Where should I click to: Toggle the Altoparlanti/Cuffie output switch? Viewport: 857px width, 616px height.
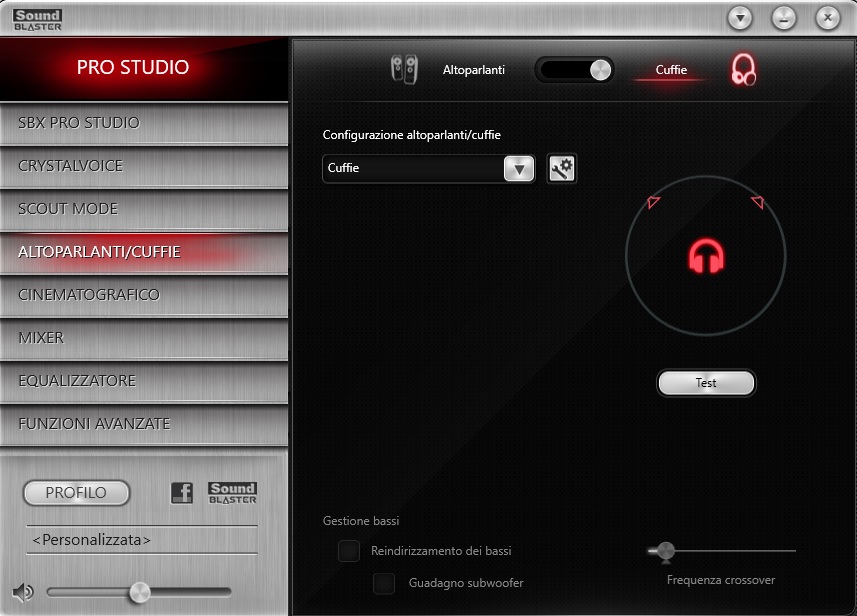[574, 70]
